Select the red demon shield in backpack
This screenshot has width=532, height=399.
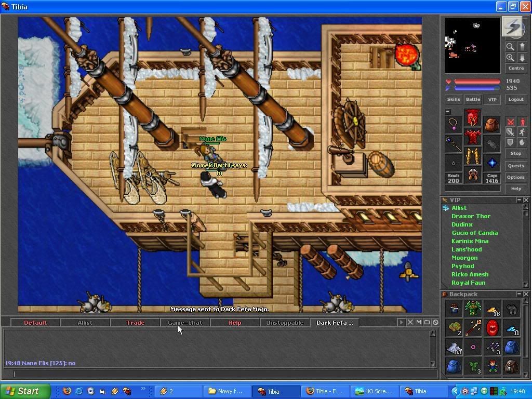[493, 328]
